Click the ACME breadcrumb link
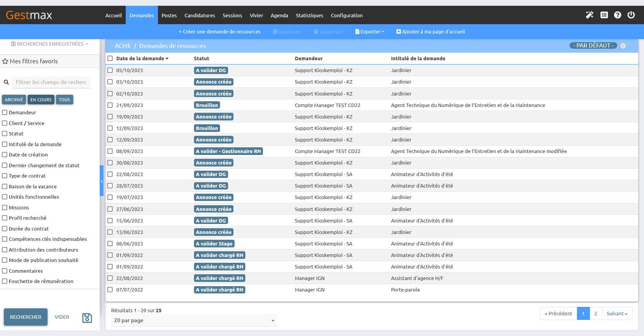Viewport: 644px width, 336px height. tap(123, 46)
